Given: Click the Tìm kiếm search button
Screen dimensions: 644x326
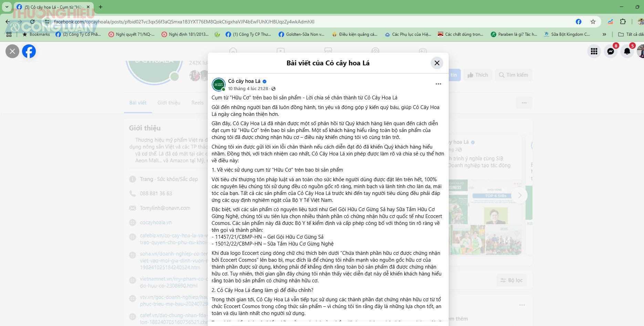Looking at the screenshot, I should 513,75.
